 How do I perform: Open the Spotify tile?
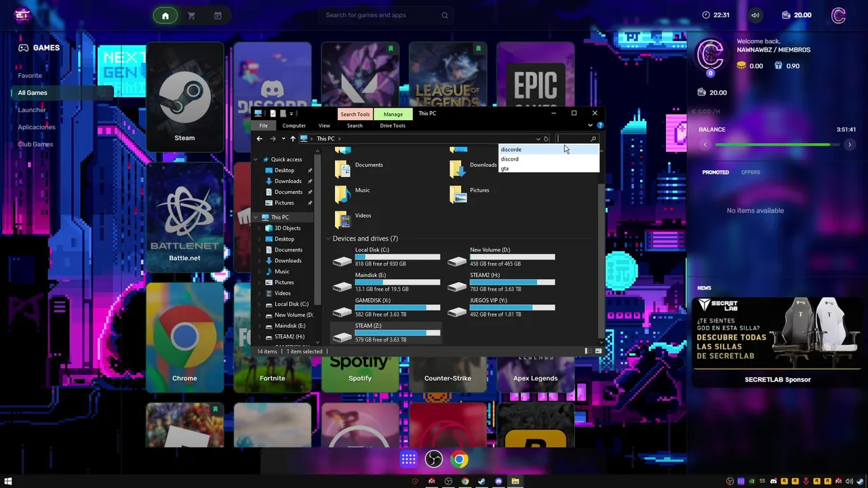[360, 374]
